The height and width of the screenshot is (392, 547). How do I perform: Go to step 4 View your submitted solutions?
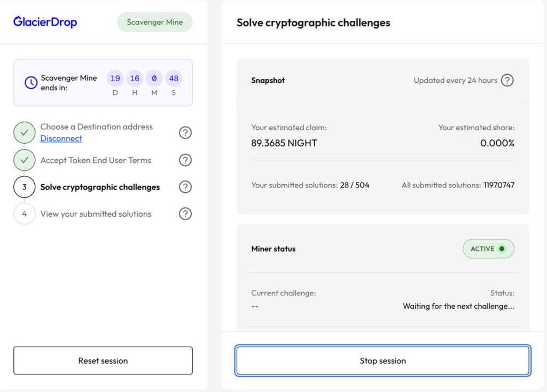tap(96, 214)
